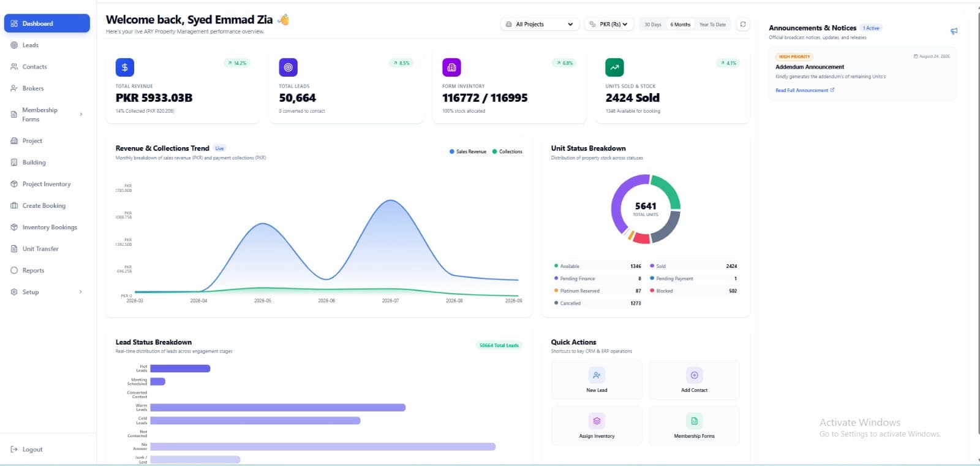The width and height of the screenshot is (980, 466).
Task: Click the Unit Transfer sidebar icon
Action: tap(14, 249)
